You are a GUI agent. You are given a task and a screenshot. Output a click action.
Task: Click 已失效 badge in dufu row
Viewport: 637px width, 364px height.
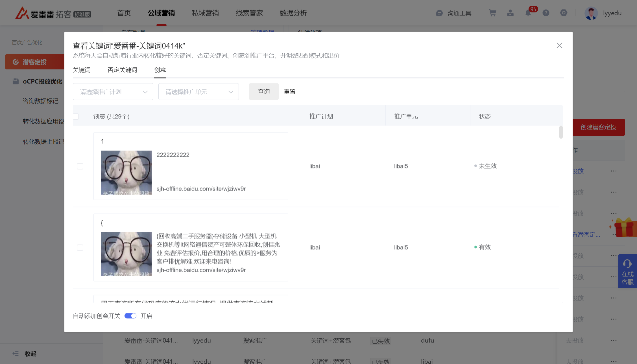pos(381,341)
